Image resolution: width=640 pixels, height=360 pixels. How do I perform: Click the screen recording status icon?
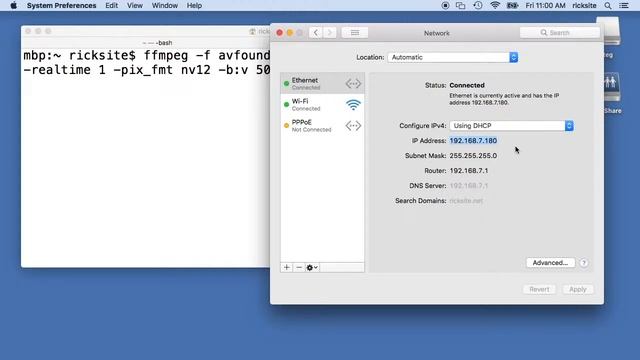[x=445, y=6]
